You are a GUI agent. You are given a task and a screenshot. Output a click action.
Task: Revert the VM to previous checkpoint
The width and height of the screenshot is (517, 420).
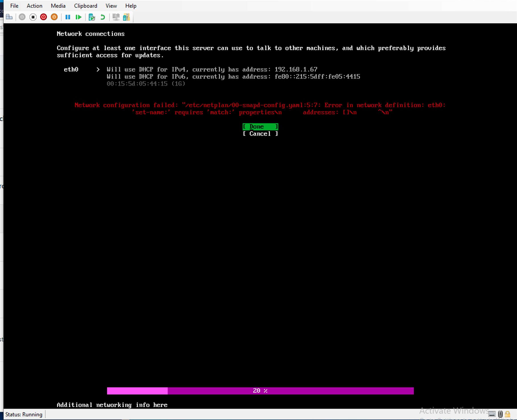pyautogui.click(x=103, y=17)
